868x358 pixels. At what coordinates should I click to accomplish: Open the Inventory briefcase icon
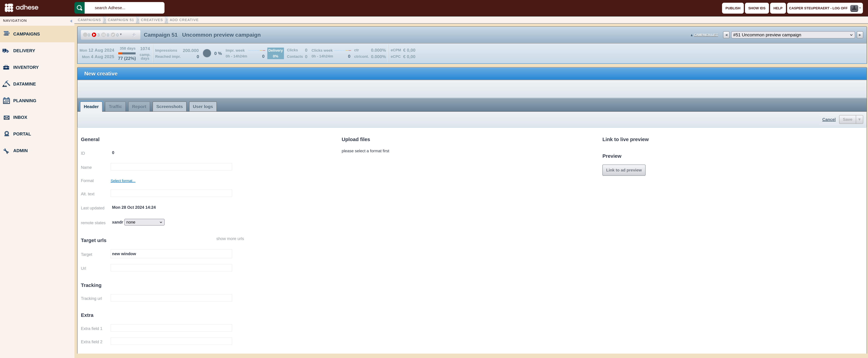click(6, 67)
